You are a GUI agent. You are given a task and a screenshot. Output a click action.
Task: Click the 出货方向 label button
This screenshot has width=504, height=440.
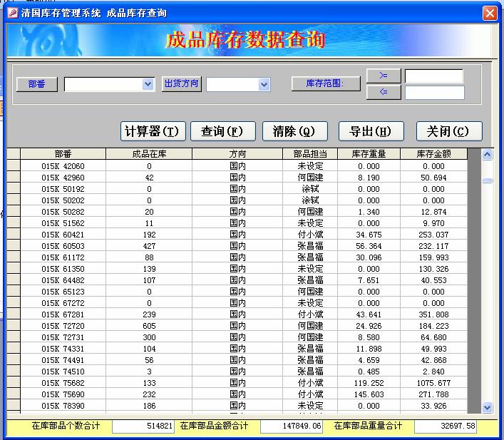point(182,83)
